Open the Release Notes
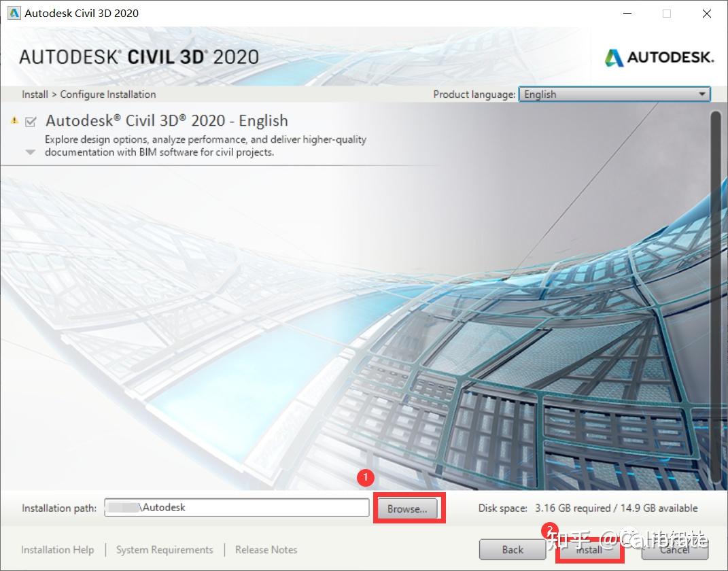728x571 pixels. click(266, 550)
